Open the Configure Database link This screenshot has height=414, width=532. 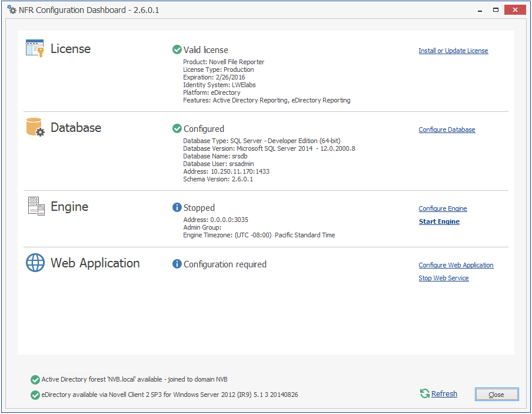[447, 130]
